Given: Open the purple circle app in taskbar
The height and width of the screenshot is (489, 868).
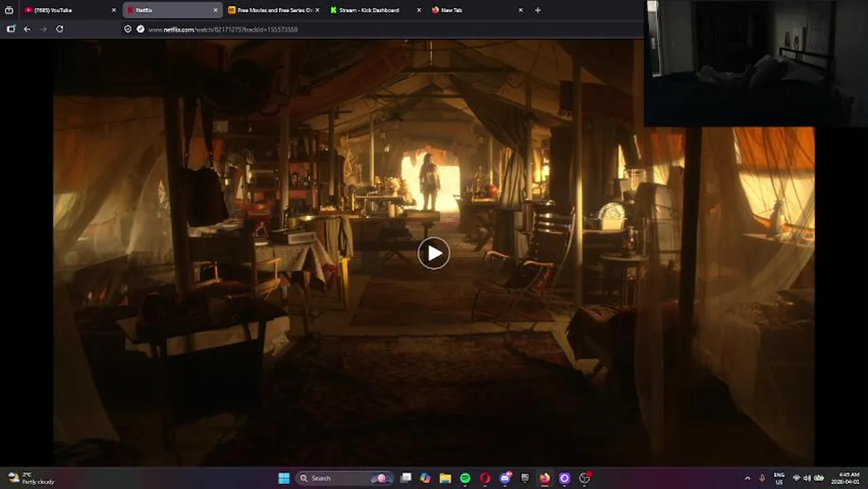Looking at the screenshot, I should coord(564,478).
